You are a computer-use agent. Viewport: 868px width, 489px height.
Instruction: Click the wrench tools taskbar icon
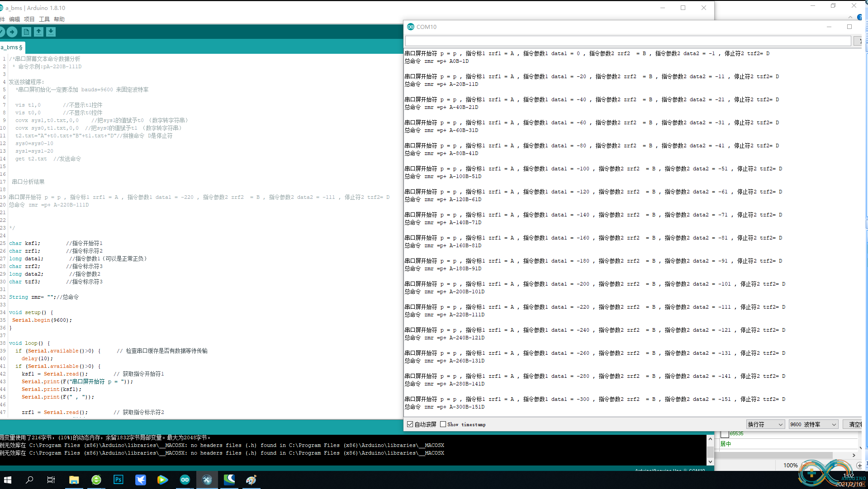pyautogui.click(x=207, y=480)
